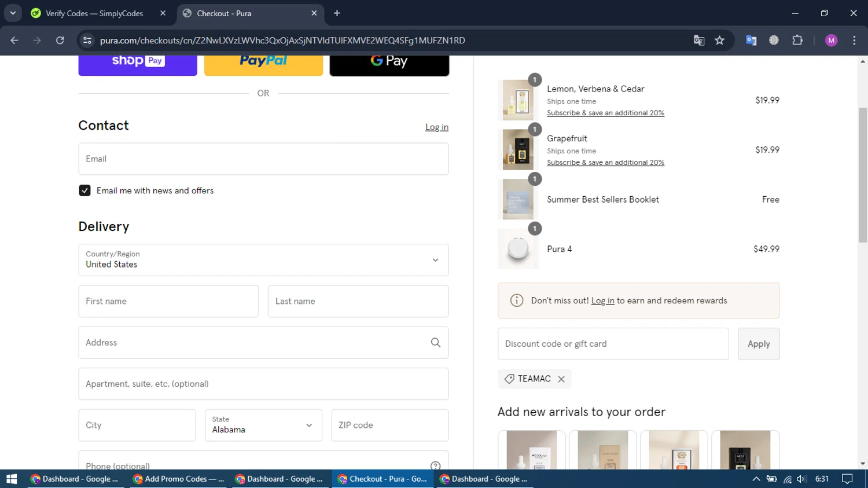Image resolution: width=868 pixels, height=488 pixels.
Task: Click the Phone (optional) field
Action: [x=263, y=461]
